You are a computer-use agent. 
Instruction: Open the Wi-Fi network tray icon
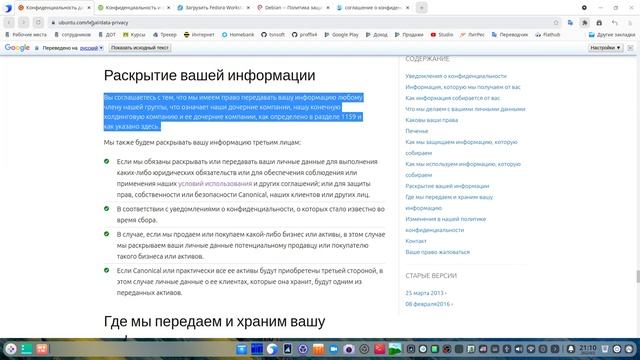point(531,349)
